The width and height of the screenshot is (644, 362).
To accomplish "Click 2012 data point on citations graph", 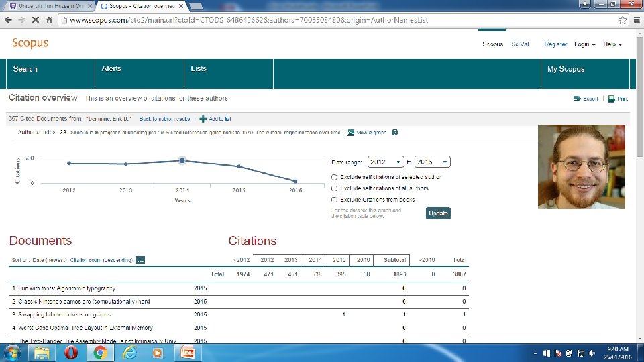I will [69, 164].
